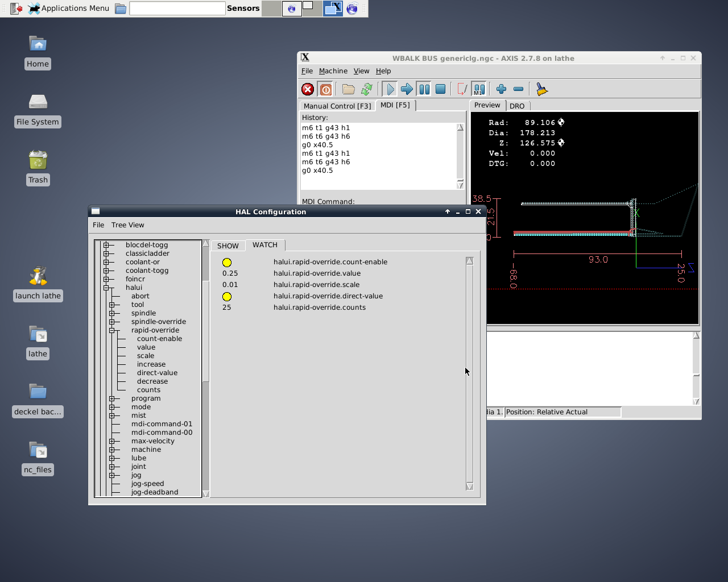Open the launch lathe desktop shortcut
This screenshot has height=582, width=728.
click(38, 277)
